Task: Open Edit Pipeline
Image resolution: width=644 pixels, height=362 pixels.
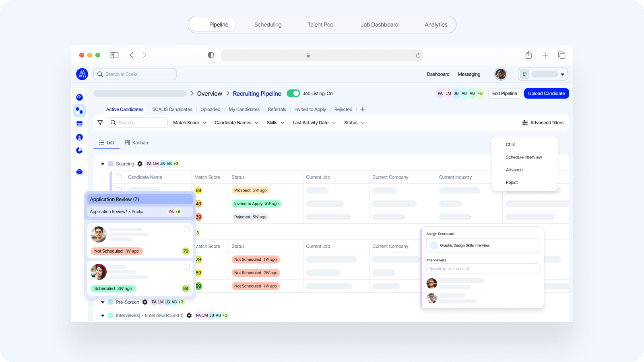Action: tap(504, 93)
